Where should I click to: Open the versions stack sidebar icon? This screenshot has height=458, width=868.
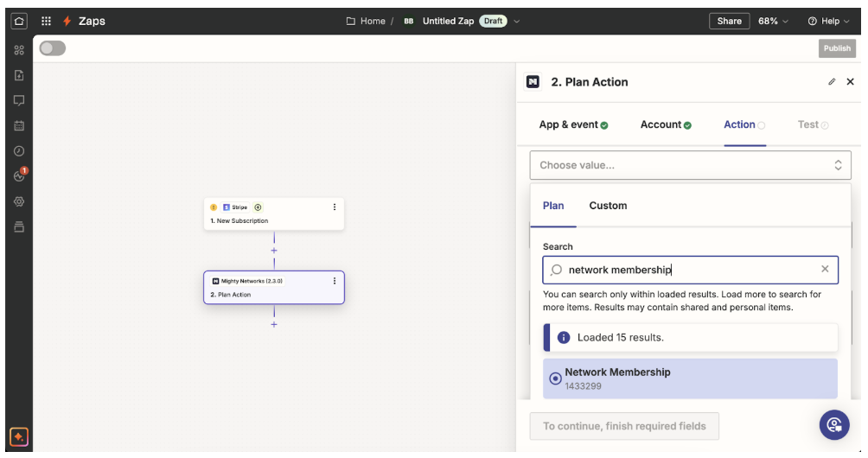pos(19,226)
